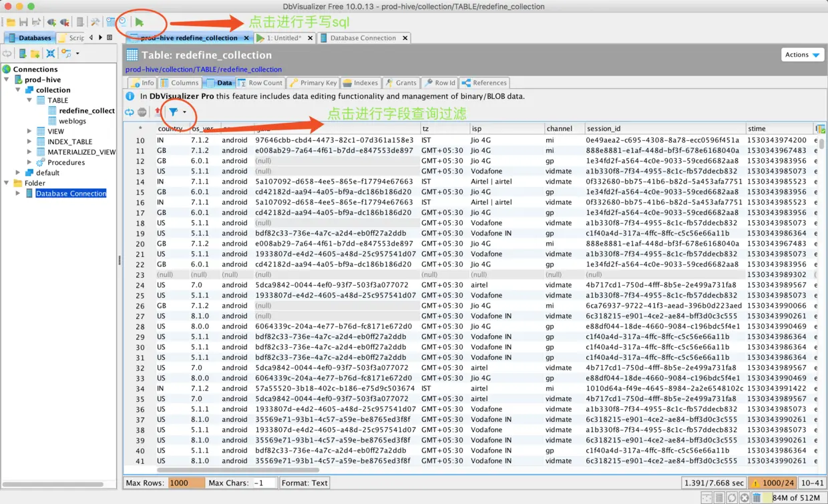Click the trash garbage-collect icon in status bar
828x504 pixels.
tap(757, 497)
